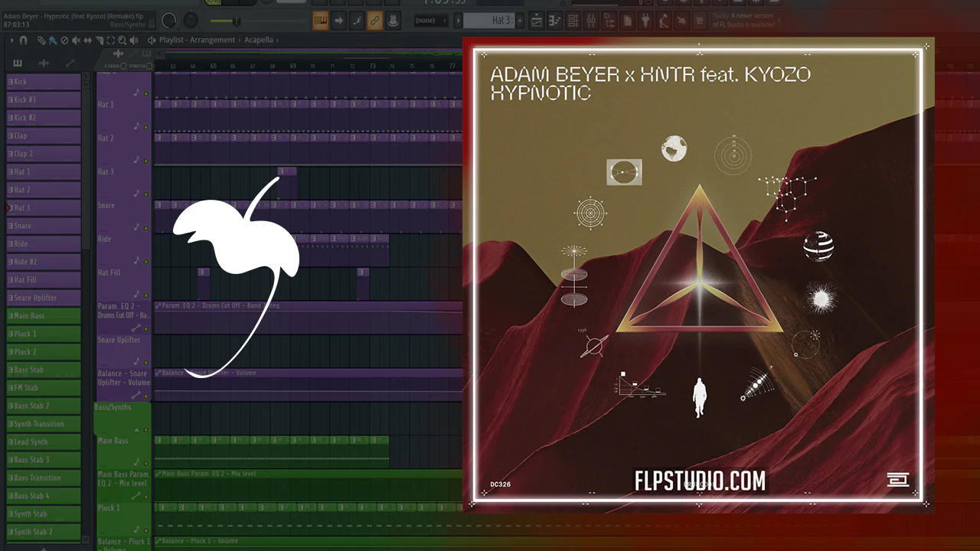Click the Hat Fill track header
This screenshot has height=551, width=980.
pyautogui.click(x=123, y=284)
